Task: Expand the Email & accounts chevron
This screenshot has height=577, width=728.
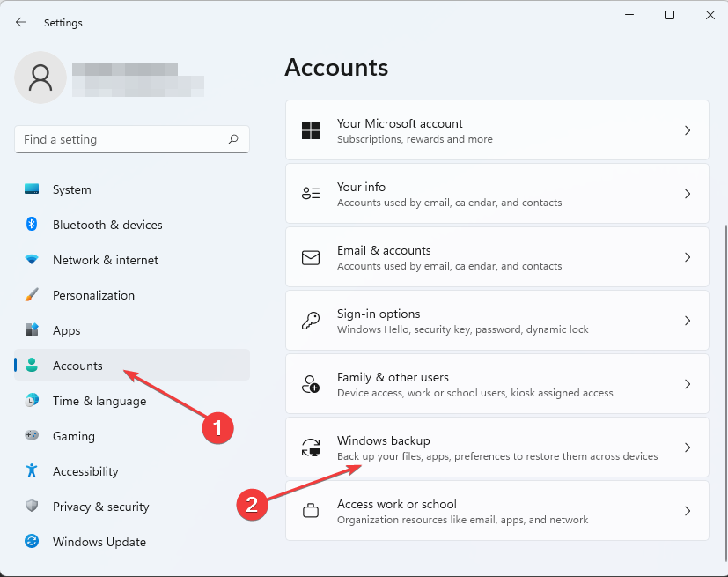Action: point(688,257)
